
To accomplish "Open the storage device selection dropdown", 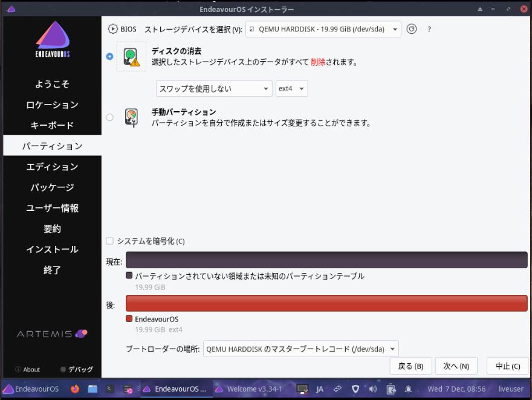I will [323, 29].
